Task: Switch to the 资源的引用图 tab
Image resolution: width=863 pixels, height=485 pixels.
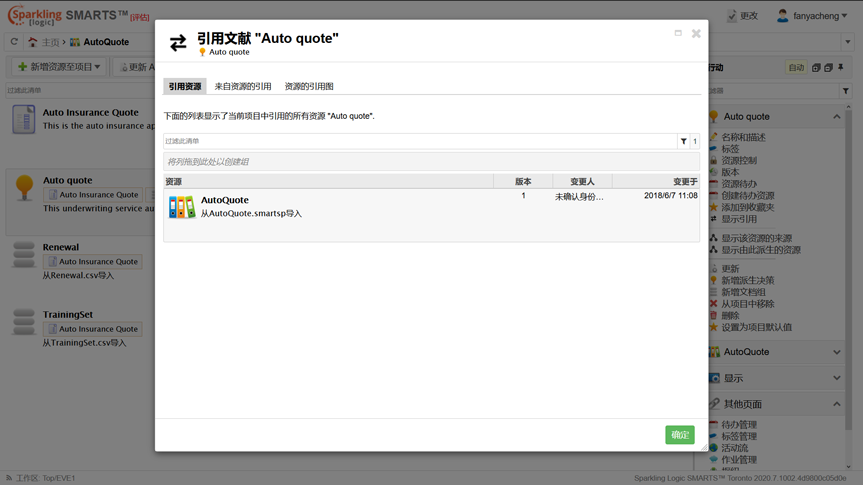Action: [309, 87]
